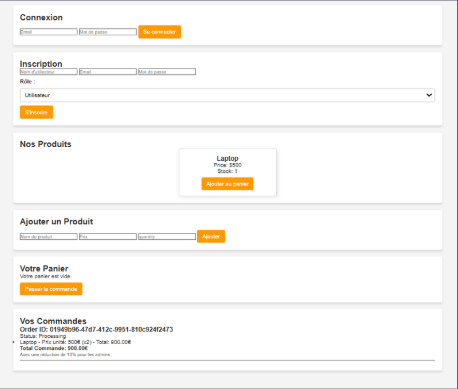Click the Laptop price text
Viewport: 458px width, 389px height.
tap(227, 165)
